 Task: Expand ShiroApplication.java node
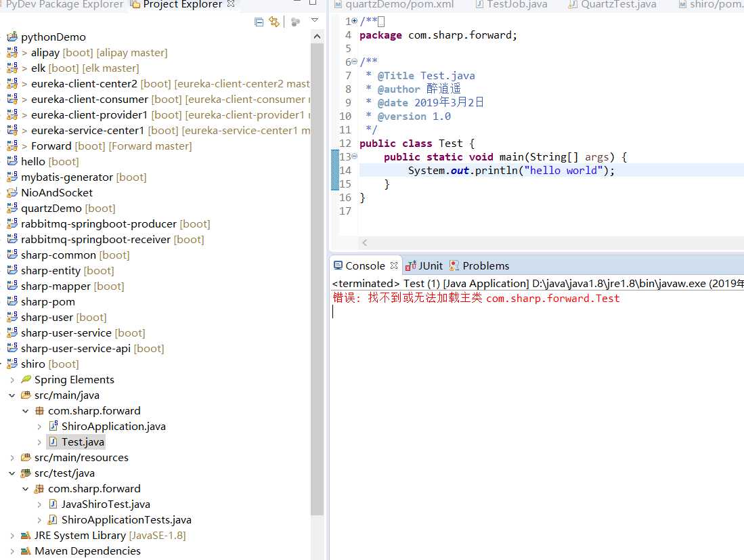tap(39, 427)
